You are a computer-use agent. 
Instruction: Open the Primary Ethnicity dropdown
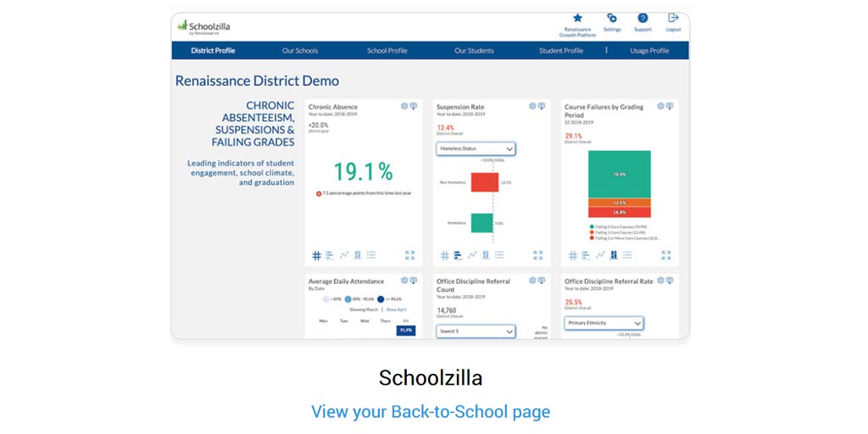point(604,323)
